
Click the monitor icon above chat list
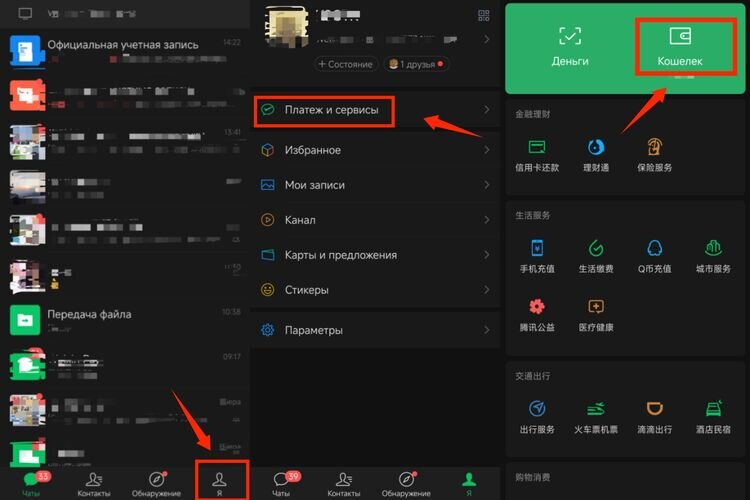click(x=25, y=13)
